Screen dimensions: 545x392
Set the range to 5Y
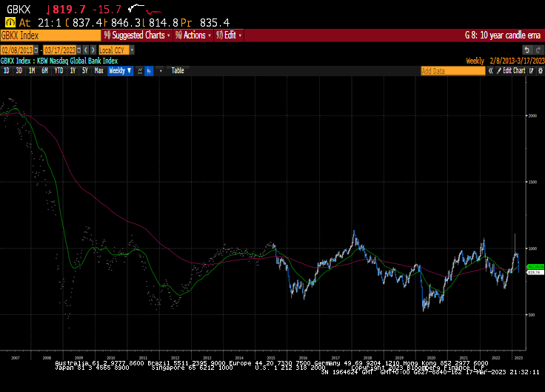point(85,71)
